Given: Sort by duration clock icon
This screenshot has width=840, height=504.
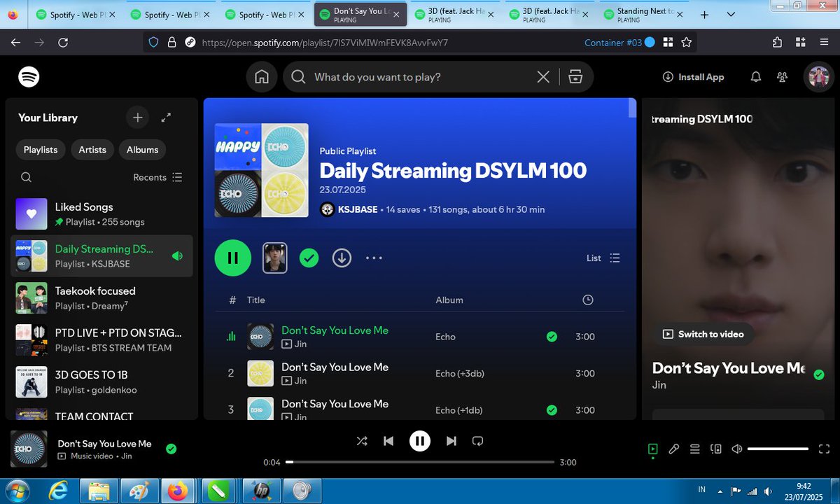Looking at the screenshot, I should [x=588, y=300].
